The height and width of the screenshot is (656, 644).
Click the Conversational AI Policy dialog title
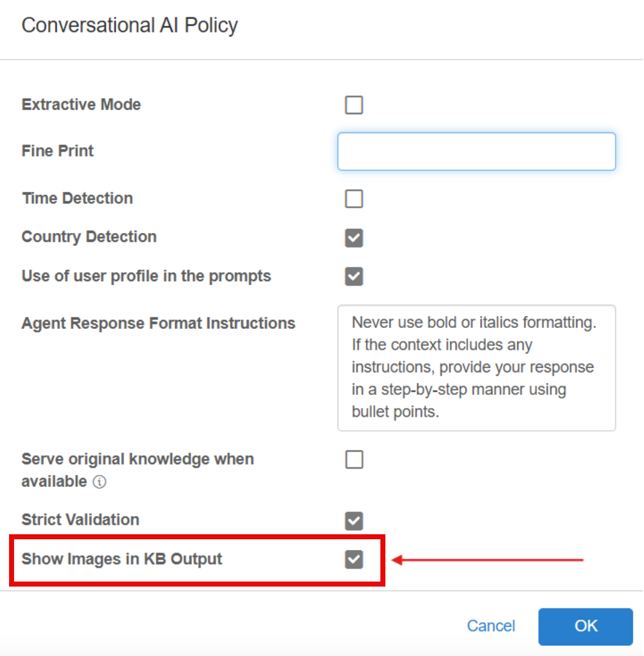(130, 26)
